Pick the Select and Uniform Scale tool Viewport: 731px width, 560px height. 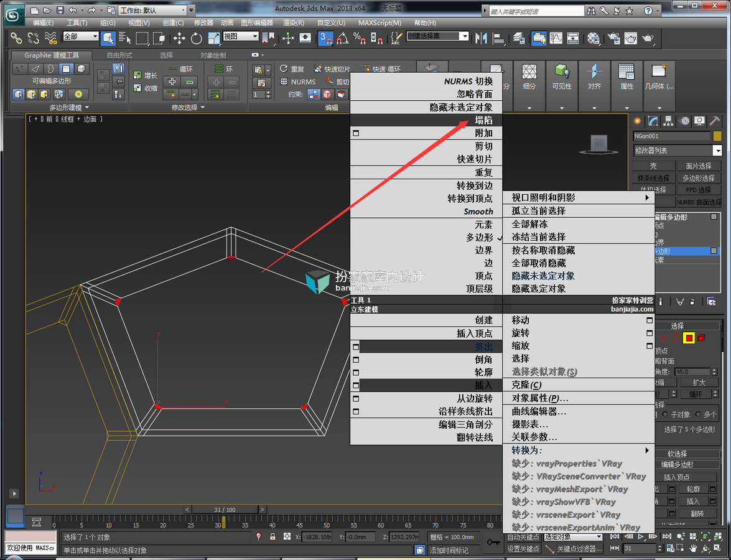(x=213, y=38)
